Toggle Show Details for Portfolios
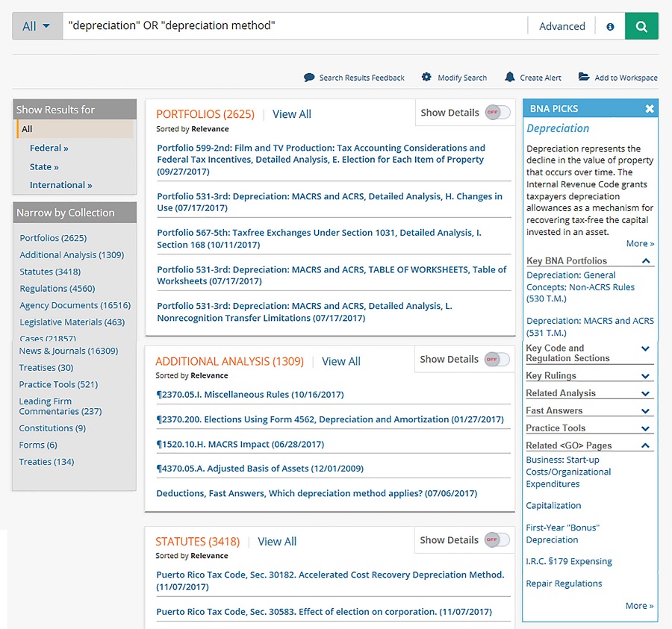 [x=498, y=113]
